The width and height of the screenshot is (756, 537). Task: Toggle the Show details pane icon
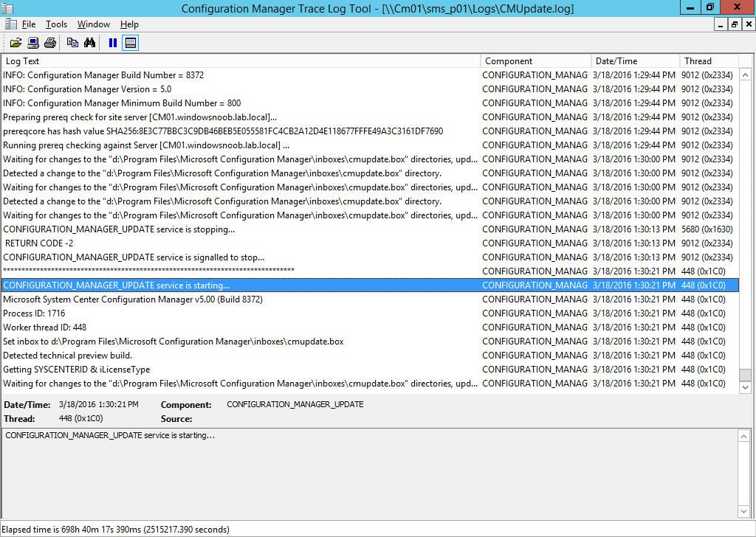[130, 43]
